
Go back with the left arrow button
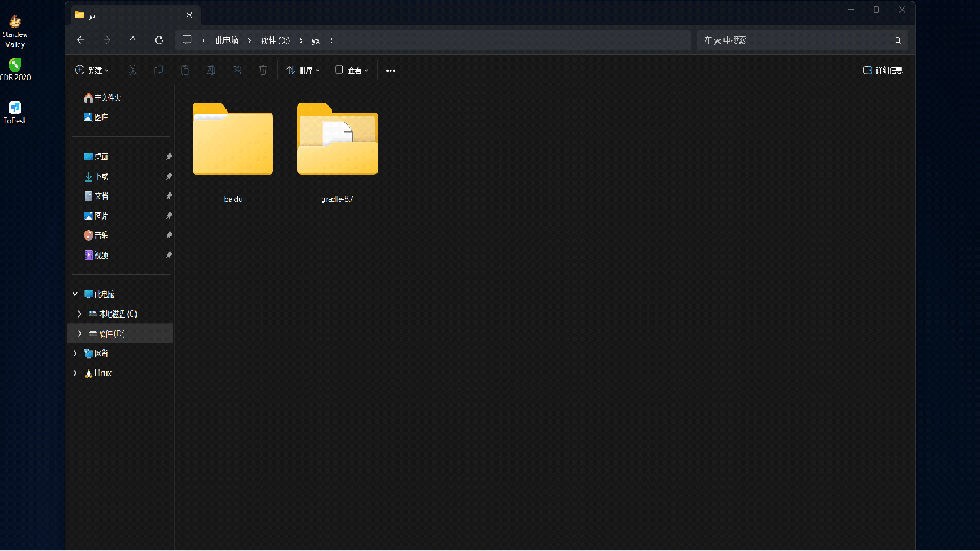81,40
